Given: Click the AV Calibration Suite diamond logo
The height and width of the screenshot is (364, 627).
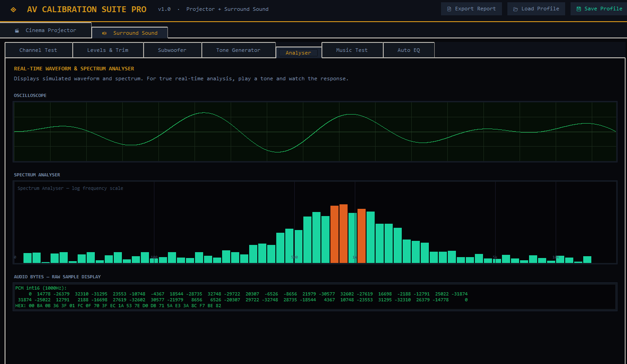Looking at the screenshot, I should [14, 9].
